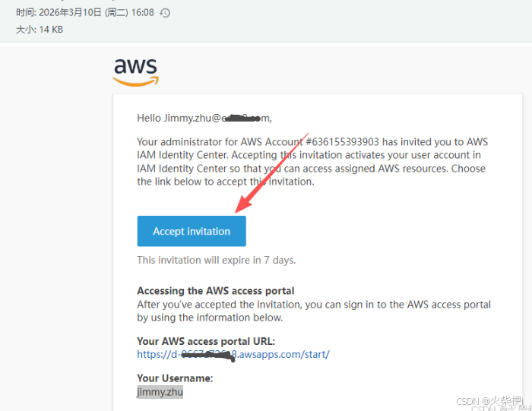532x411 pixels.
Task: Click the 'Your AWS access portal URL:' label
Action: [206, 341]
